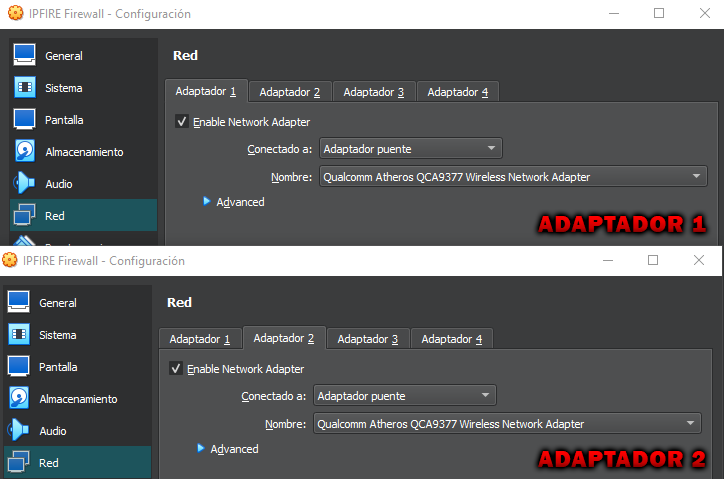Click Red network icon in bottom window

point(18,462)
